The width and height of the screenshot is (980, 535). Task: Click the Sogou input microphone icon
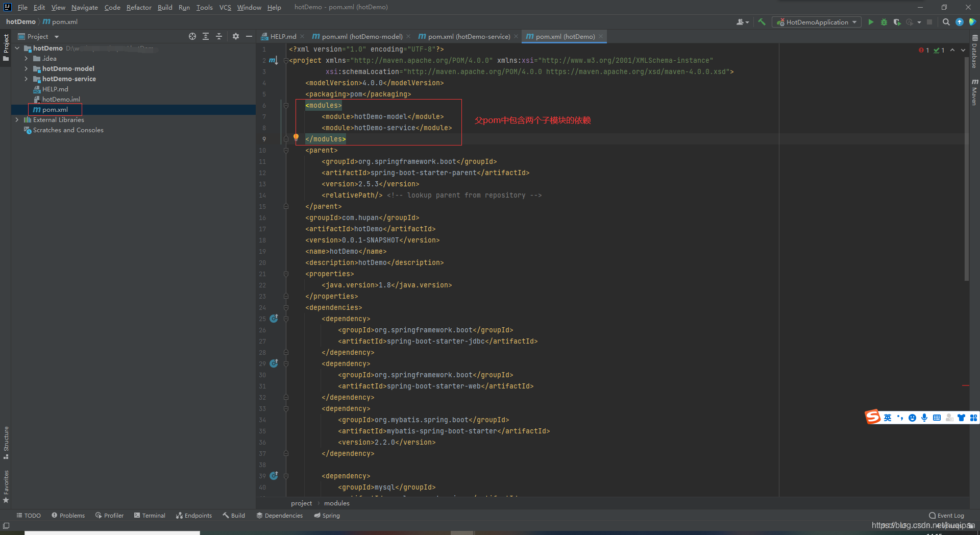(x=924, y=418)
